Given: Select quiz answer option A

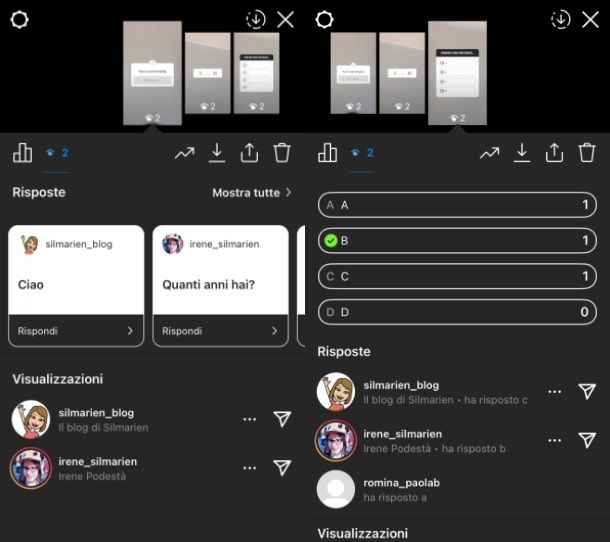Looking at the screenshot, I should tap(457, 205).
